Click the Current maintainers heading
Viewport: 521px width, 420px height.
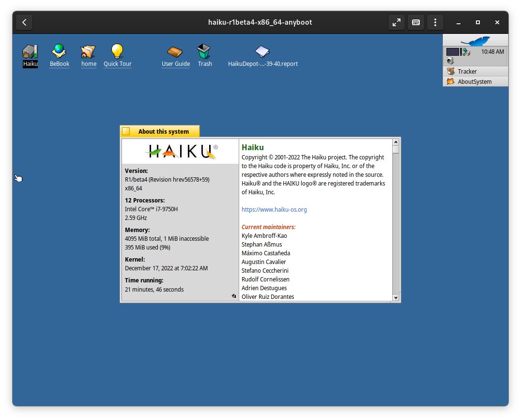point(268,227)
